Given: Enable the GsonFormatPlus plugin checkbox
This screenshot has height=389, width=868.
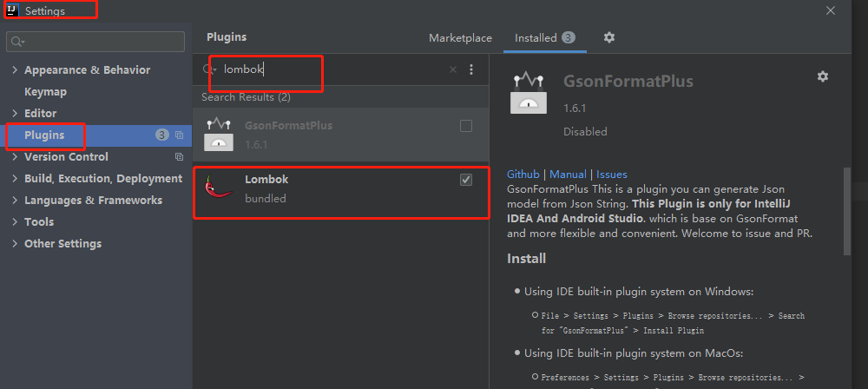Looking at the screenshot, I should pyautogui.click(x=466, y=126).
